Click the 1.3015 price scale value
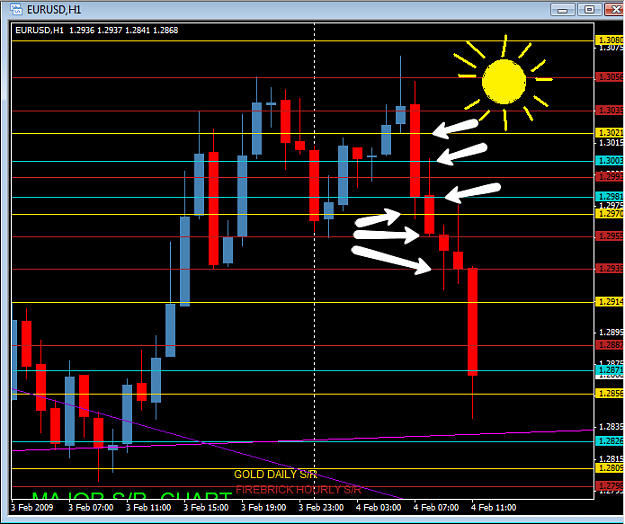625x524 pixels. pyautogui.click(x=611, y=143)
